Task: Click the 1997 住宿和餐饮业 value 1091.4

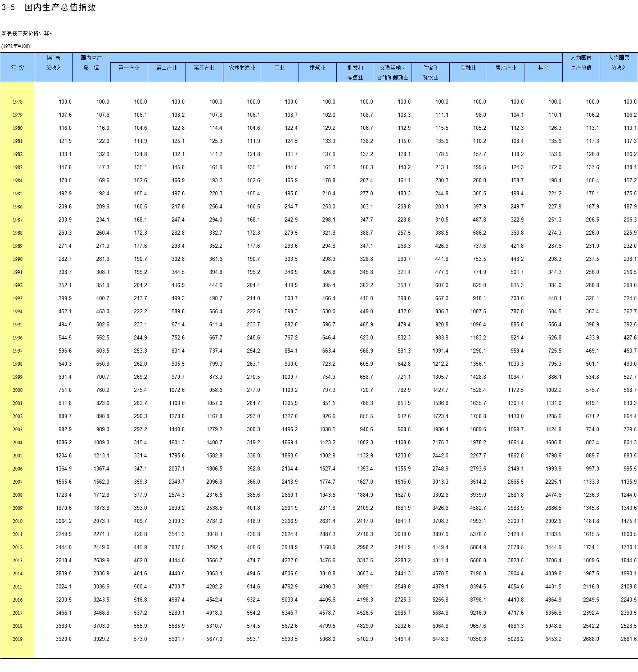Action: [x=441, y=351]
